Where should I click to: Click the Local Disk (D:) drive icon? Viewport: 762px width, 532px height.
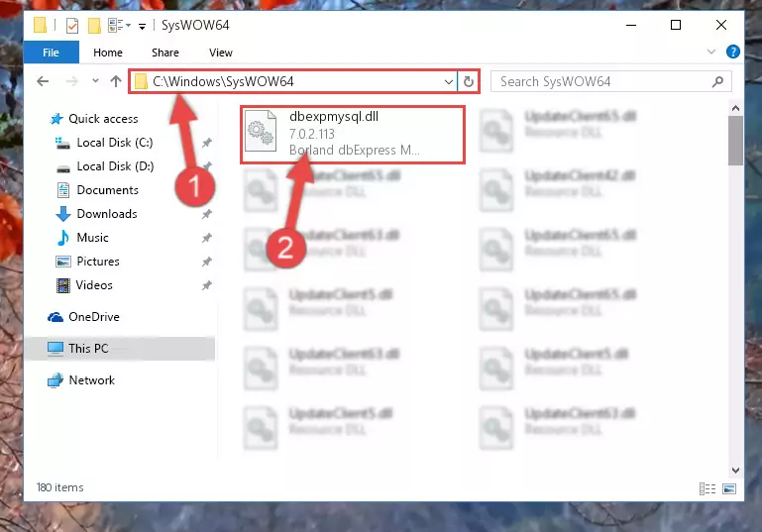pyautogui.click(x=63, y=168)
